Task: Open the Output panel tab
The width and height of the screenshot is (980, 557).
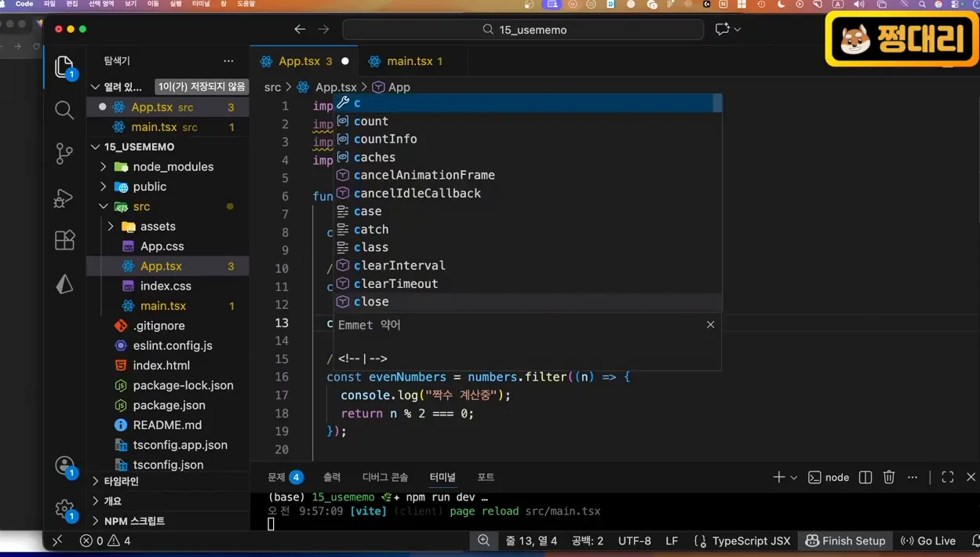Action: click(332, 477)
